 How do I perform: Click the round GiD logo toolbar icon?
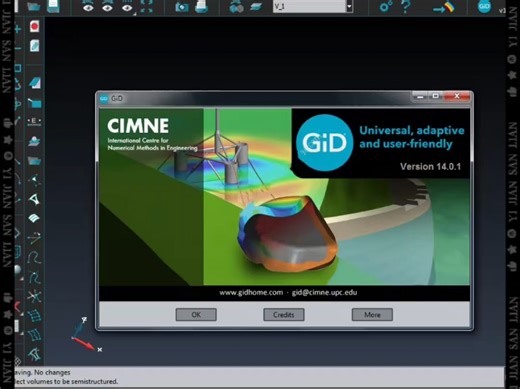[484, 6]
